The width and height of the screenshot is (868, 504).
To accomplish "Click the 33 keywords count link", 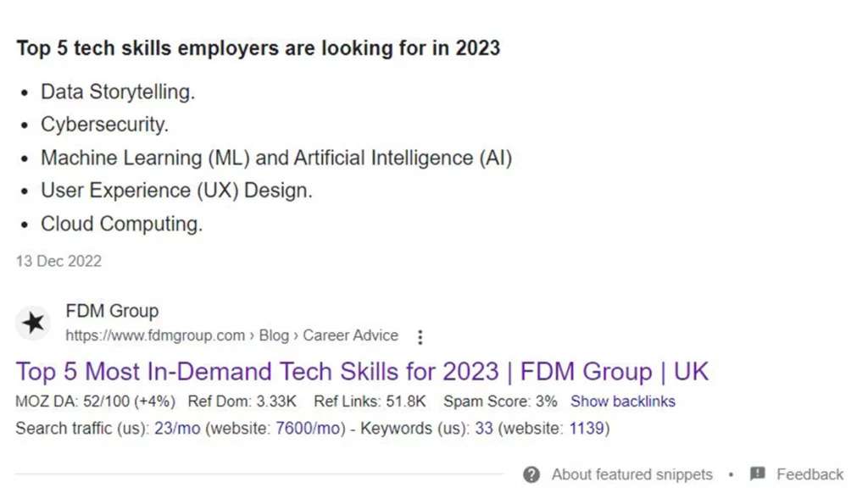I will pos(483,429).
